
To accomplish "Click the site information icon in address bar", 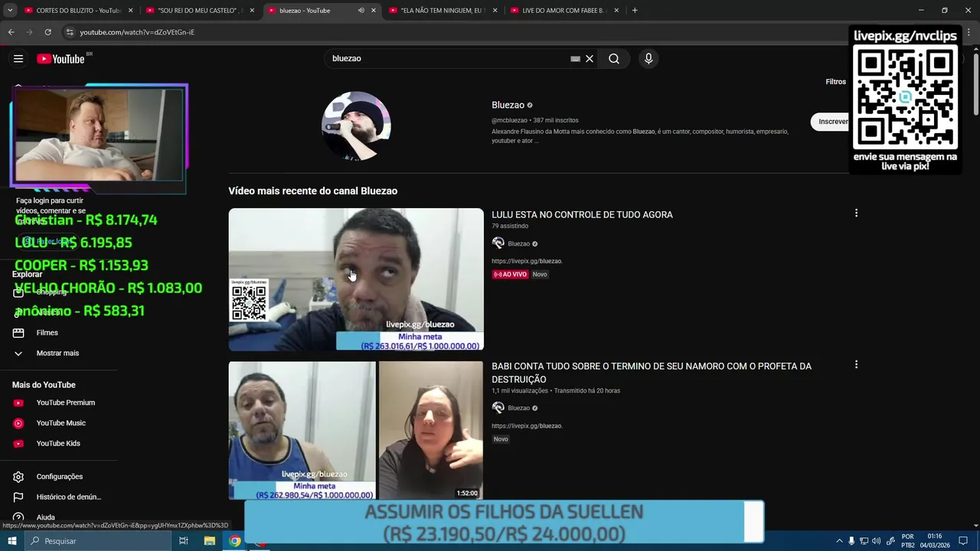I will click(70, 32).
